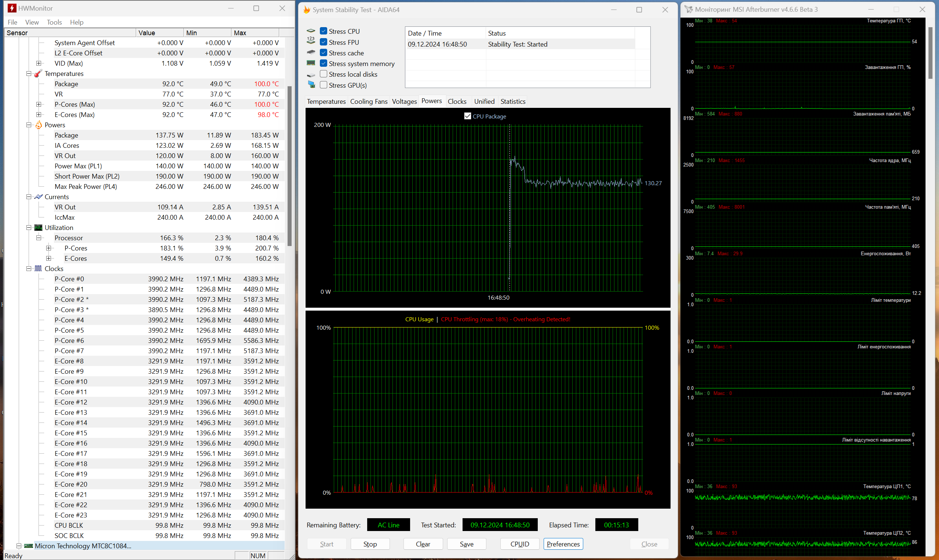Select the Statistics tab in AIDA64

point(512,100)
